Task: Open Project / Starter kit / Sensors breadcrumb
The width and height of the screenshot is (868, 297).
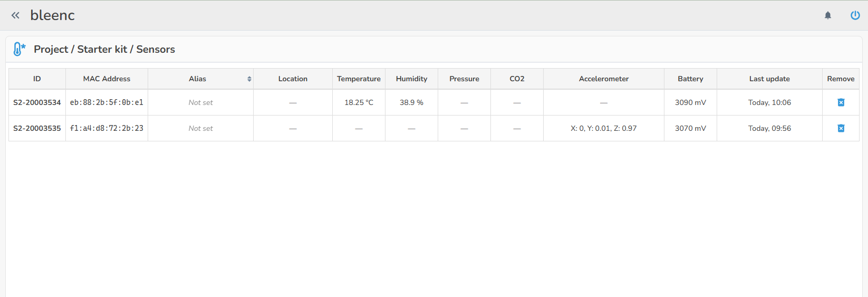Action: tap(104, 49)
